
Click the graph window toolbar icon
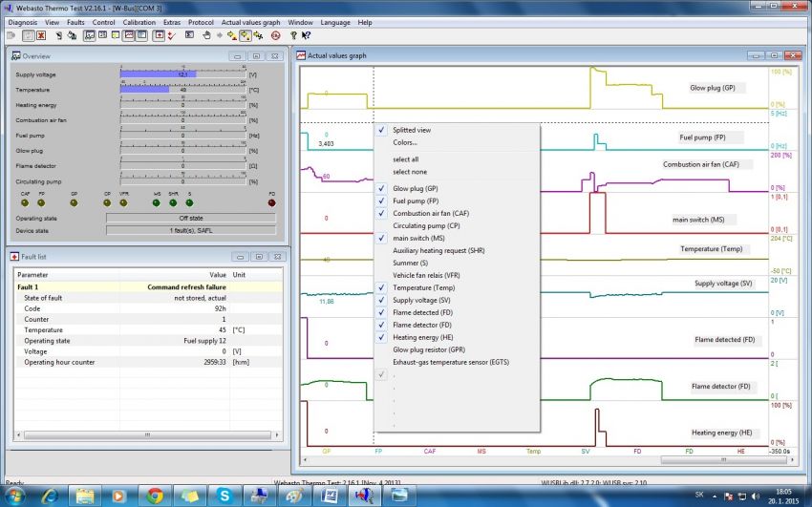tap(129, 35)
